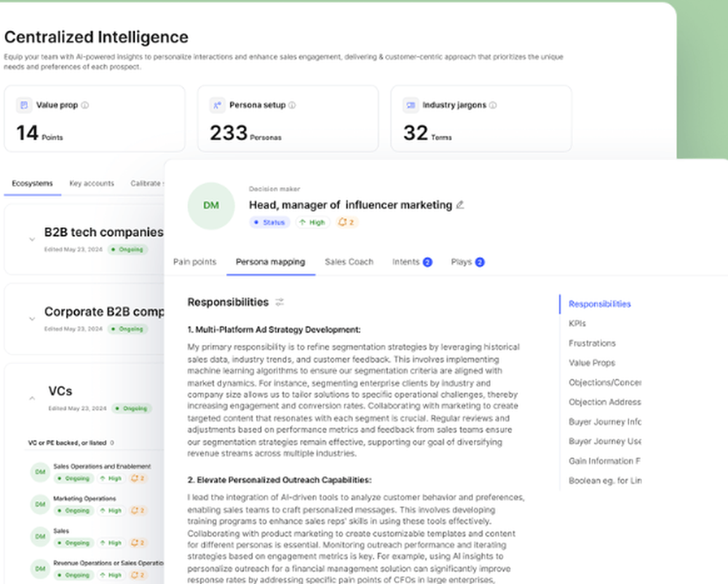Click the info icon next to Value prop
Screen dimensions: 728x584
click(85, 106)
